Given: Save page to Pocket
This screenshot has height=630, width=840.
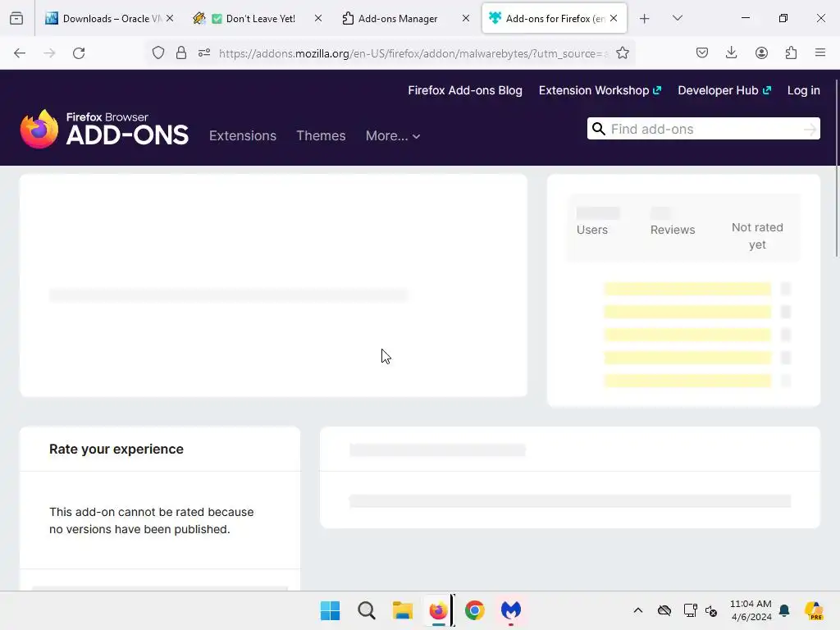Looking at the screenshot, I should pyautogui.click(x=702, y=52).
